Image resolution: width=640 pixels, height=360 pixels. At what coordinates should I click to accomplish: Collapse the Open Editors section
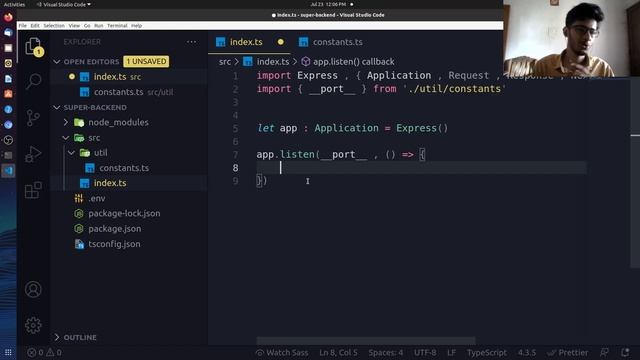pos(57,62)
